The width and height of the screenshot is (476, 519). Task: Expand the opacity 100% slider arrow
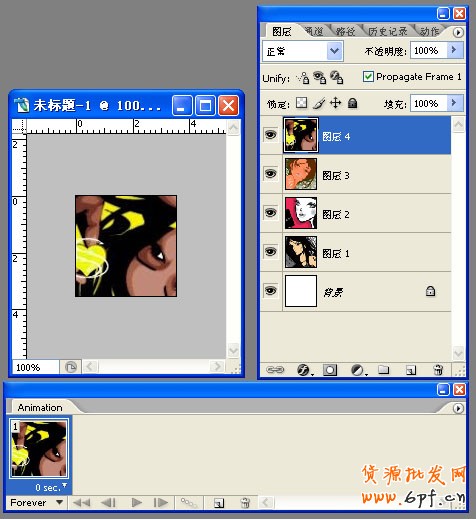tap(455, 50)
